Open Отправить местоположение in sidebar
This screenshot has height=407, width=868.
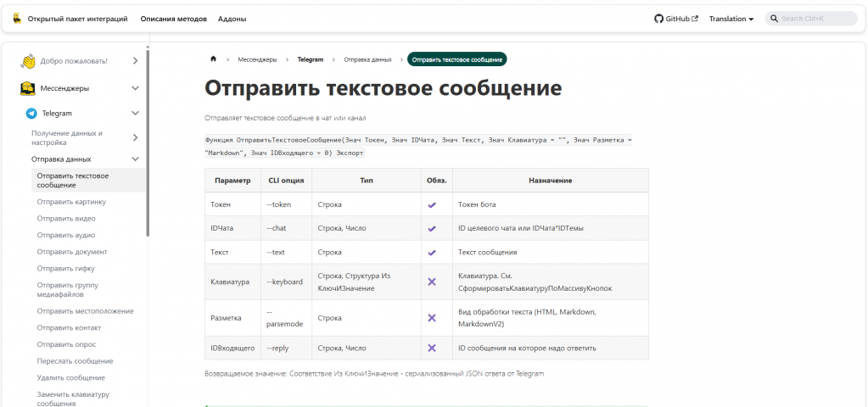(x=85, y=311)
